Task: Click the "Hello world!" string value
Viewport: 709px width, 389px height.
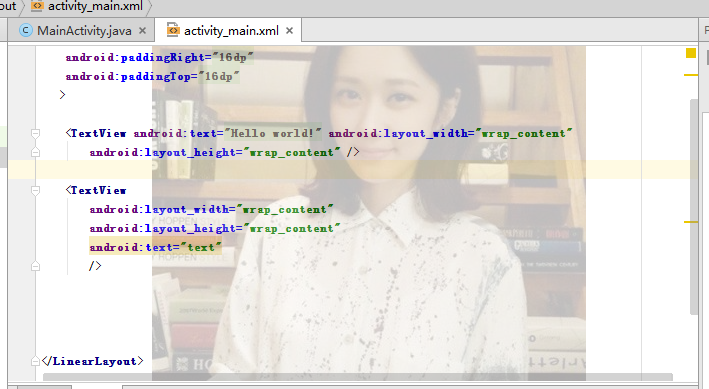Action: coord(273,133)
